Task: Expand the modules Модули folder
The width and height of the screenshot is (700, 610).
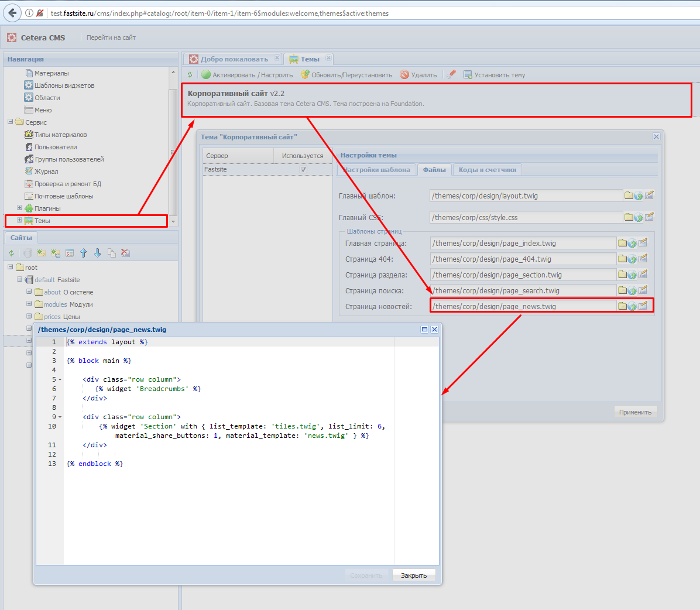Action: pyautogui.click(x=29, y=304)
